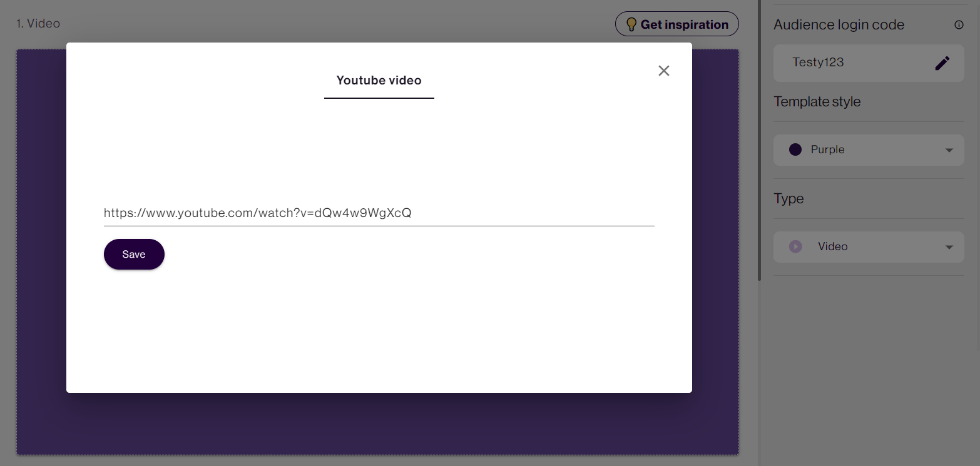Select the Youtube video tab

379,81
